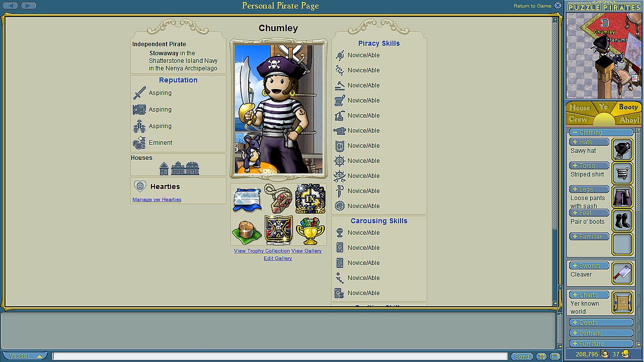Click the skull and crossbones skill icon

coord(340,176)
